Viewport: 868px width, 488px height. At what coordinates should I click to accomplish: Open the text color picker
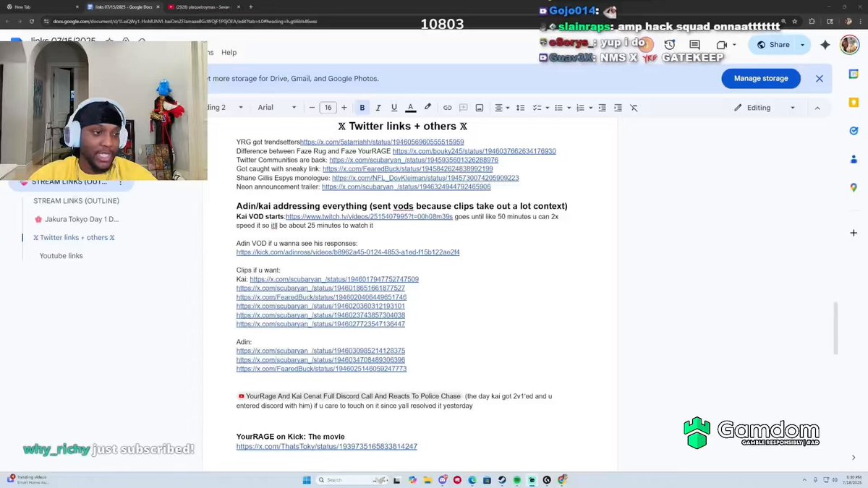(x=410, y=108)
